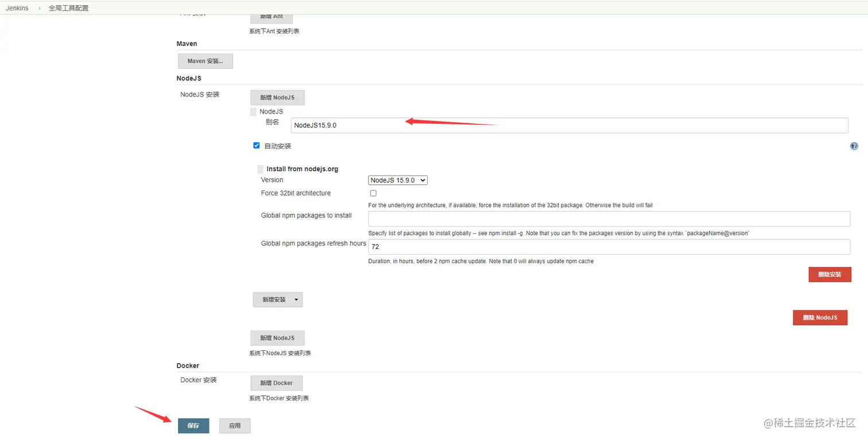This screenshot has width=868, height=441.
Task: Focus Global npm packages to install field
Action: point(609,218)
